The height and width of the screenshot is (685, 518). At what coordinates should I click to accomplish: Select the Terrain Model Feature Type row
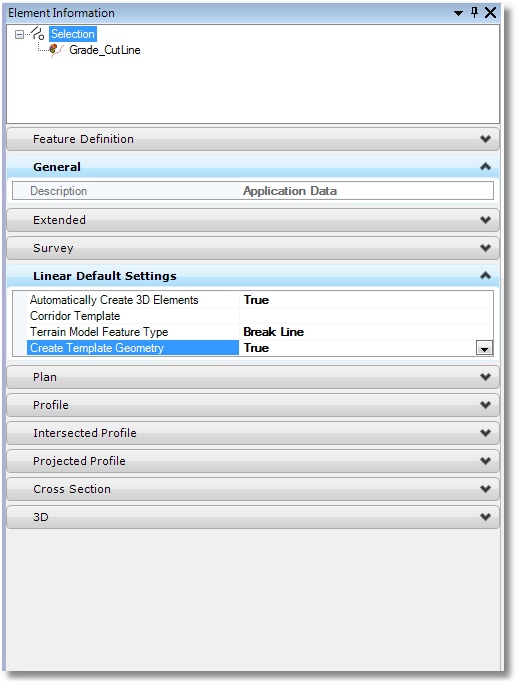pyautogui.click(x=253, y=332)
